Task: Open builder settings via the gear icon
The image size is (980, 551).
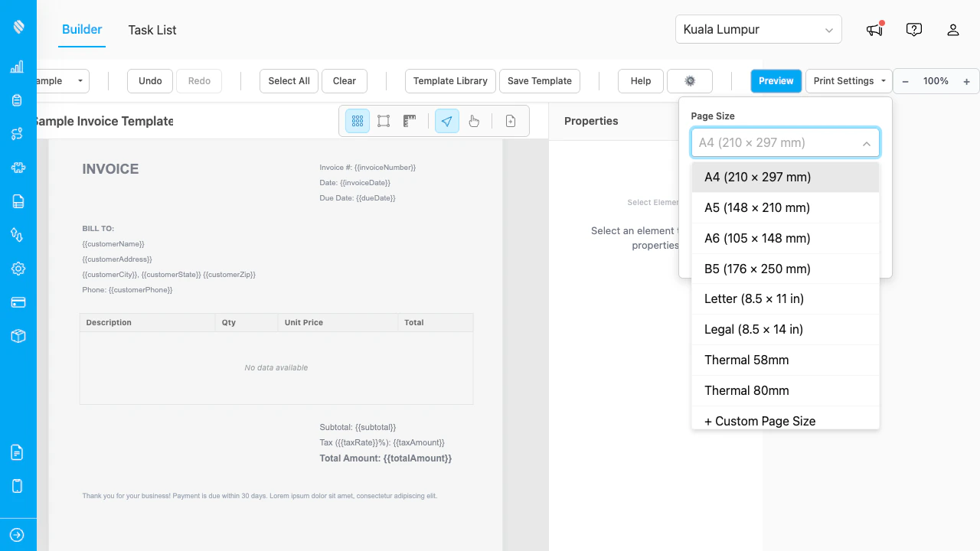Action: point(689,80)
